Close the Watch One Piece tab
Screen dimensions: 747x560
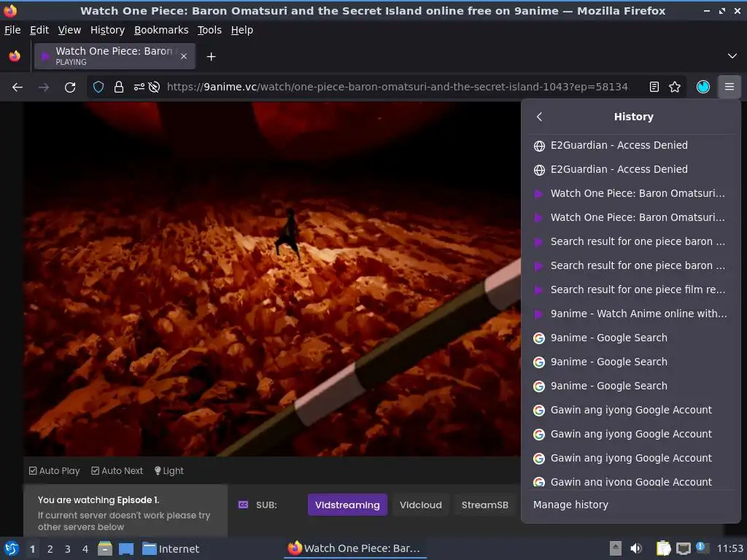pyautogui.click(x=184, y=56)
